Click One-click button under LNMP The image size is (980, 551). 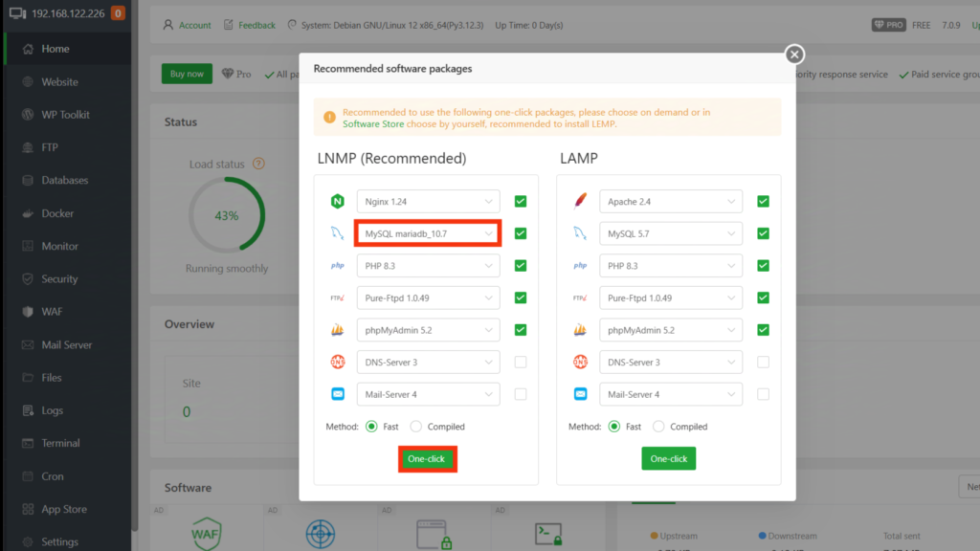(427, 459)
